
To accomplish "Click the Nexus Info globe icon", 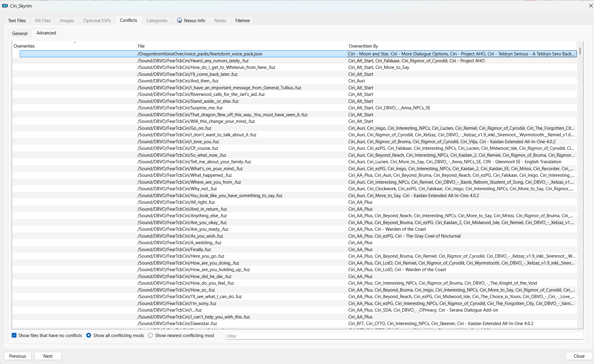I will tap(179, 20).
